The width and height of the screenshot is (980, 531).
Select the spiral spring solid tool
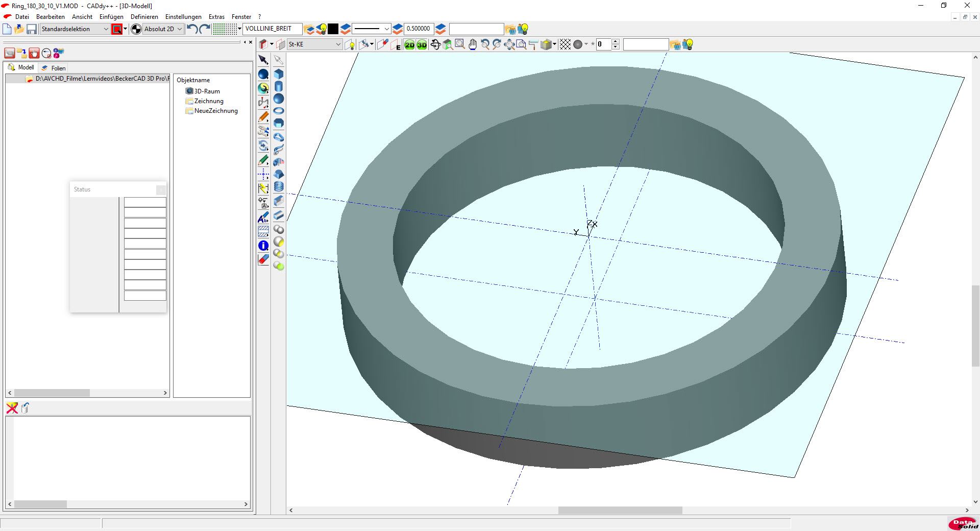coord(279,187)
